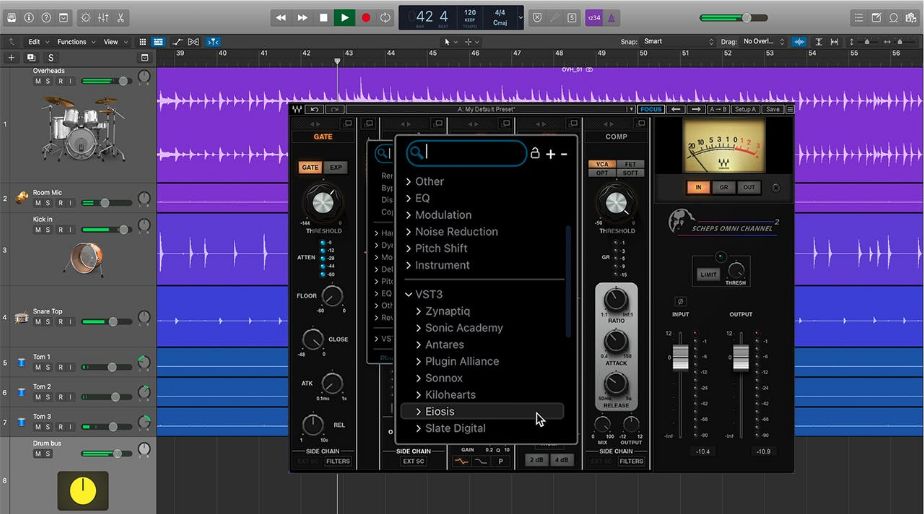Click the FOCUS button
Viewport: 924px width, 514px height.
coord(651,109)
